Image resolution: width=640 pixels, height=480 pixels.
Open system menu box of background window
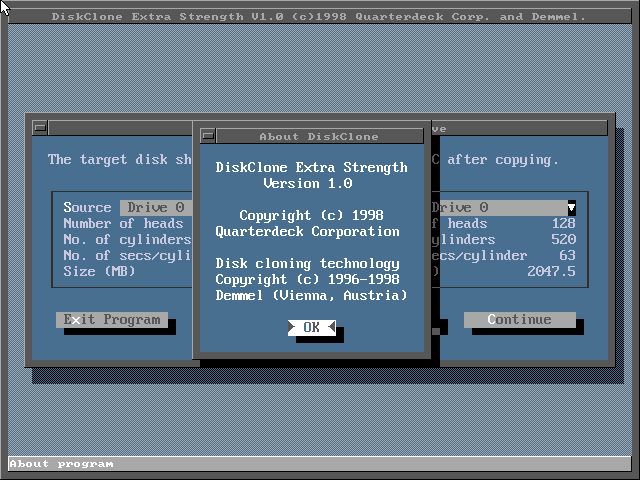tap(40, 128)
